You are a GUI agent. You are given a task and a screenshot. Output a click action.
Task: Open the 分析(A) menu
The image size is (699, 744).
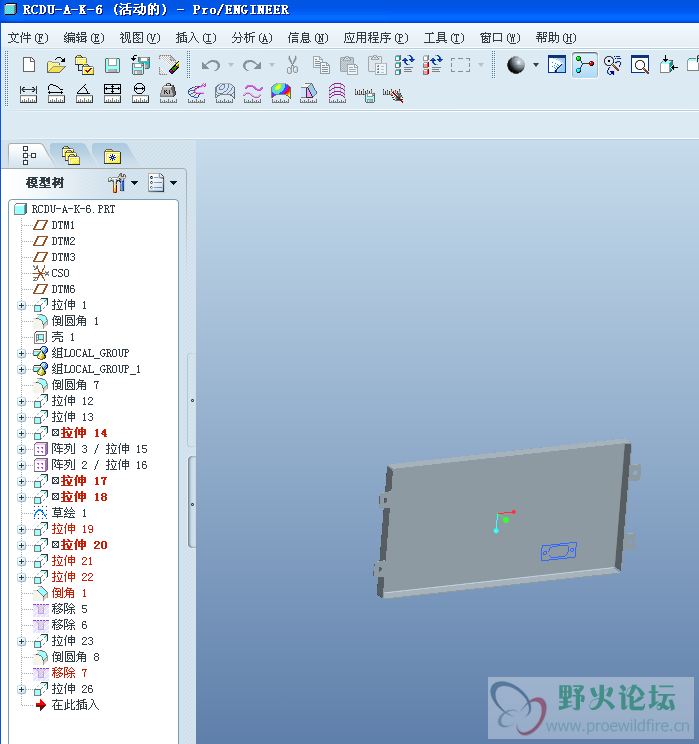click(252, 37)
